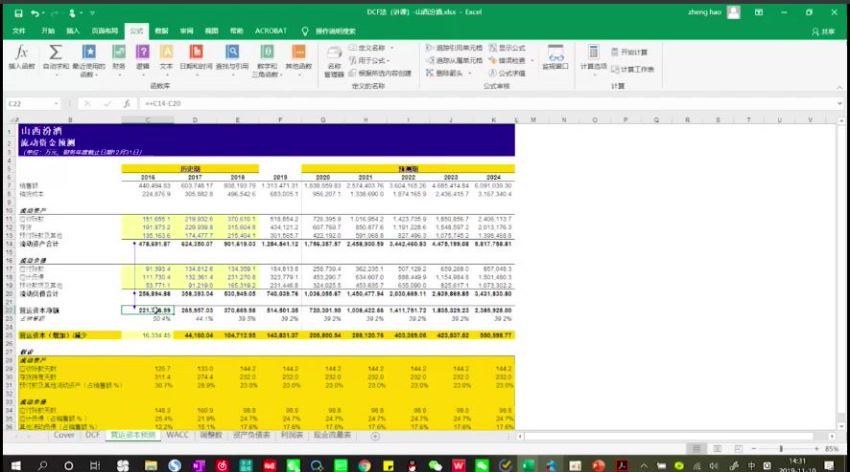Expand the Name Box dropdown arrow
This screenshot has height=472, width=850.
coord(56,104)
